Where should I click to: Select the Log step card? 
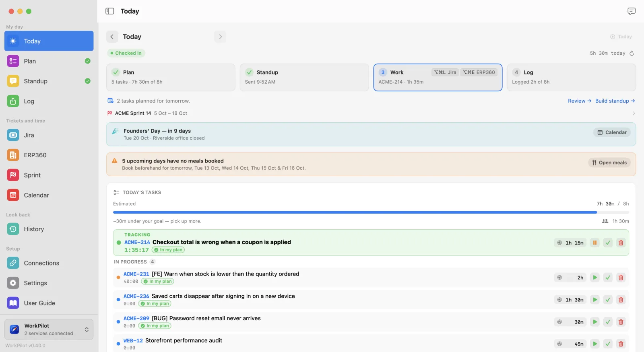572,77
